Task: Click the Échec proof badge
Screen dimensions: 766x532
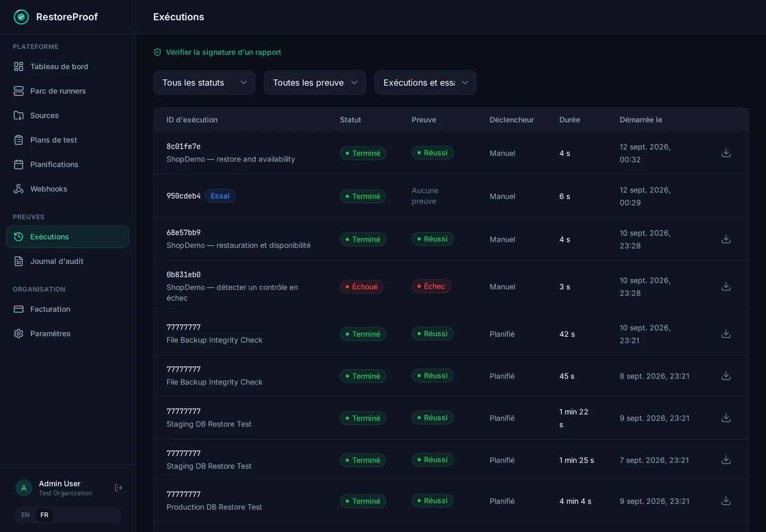Action: tap(431, 286)
